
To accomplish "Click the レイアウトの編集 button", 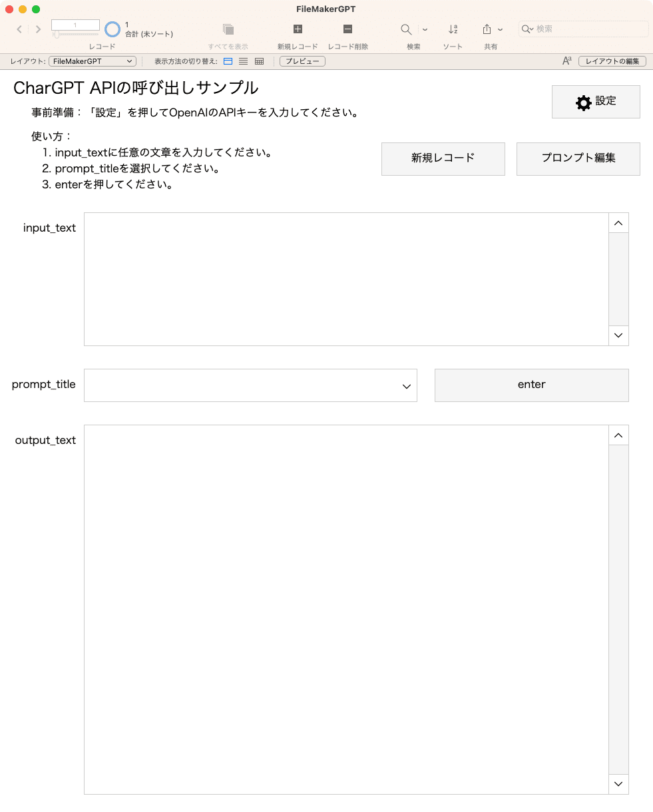I will [x=612, y=61].
